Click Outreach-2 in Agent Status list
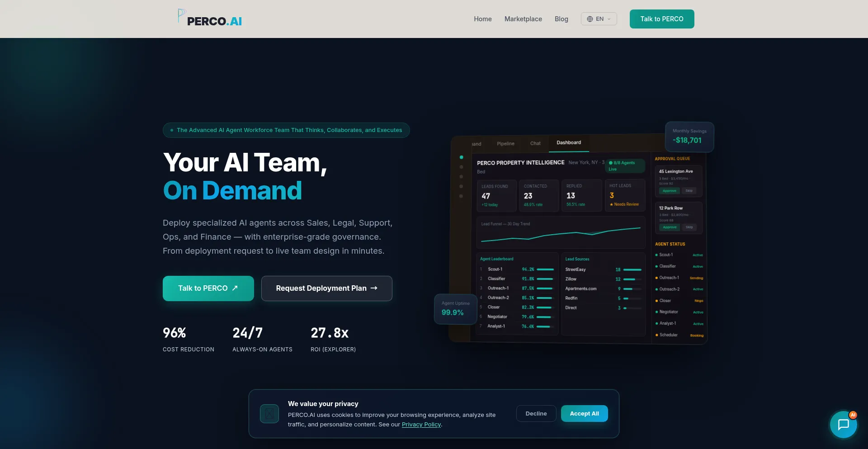Image resolution: width=868 pixels, height=449 pixels. pos(679,289)
